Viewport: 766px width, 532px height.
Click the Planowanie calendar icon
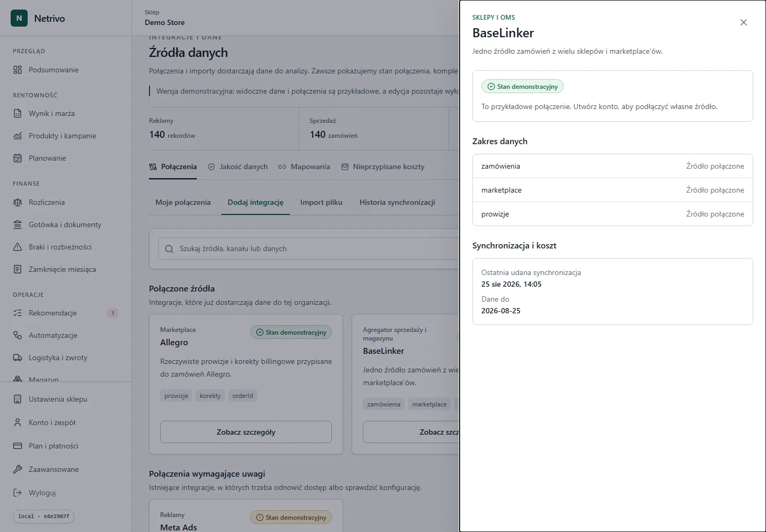point(18,158)
